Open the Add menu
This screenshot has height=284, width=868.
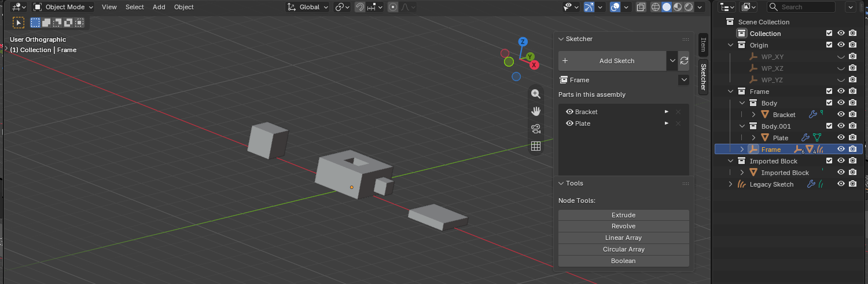pyautogui.click(x=159, y=7)
